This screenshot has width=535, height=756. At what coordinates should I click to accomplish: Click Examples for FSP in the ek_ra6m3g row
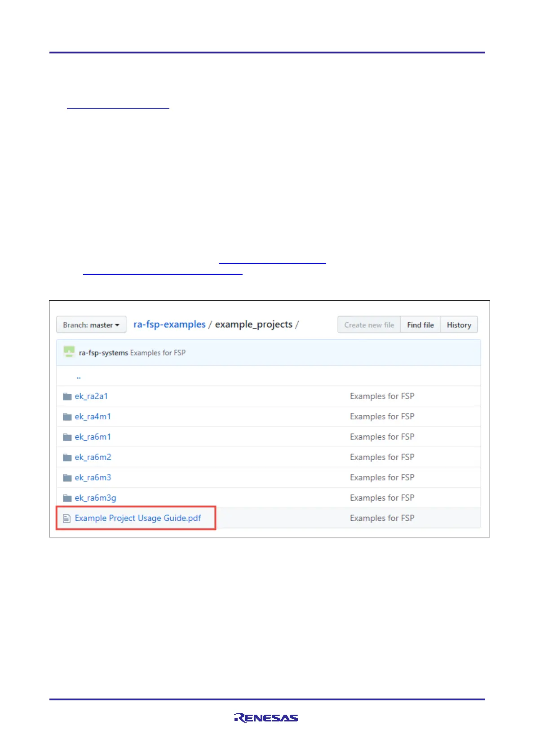coord(382,497)
